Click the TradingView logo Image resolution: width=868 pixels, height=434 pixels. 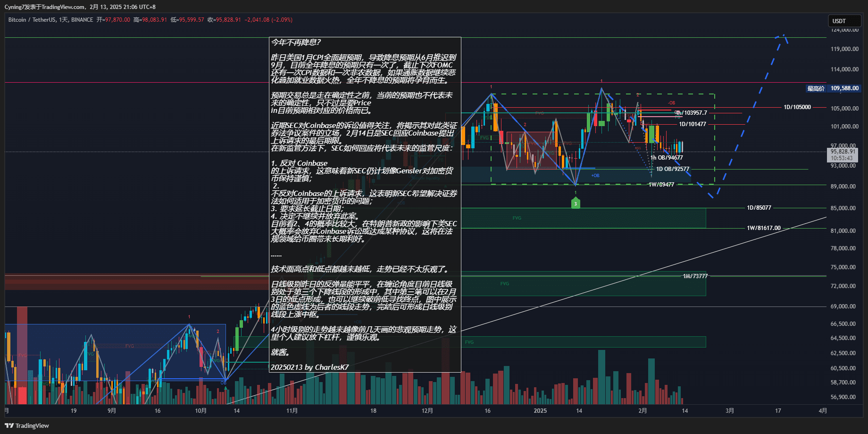tap(27, 425)
